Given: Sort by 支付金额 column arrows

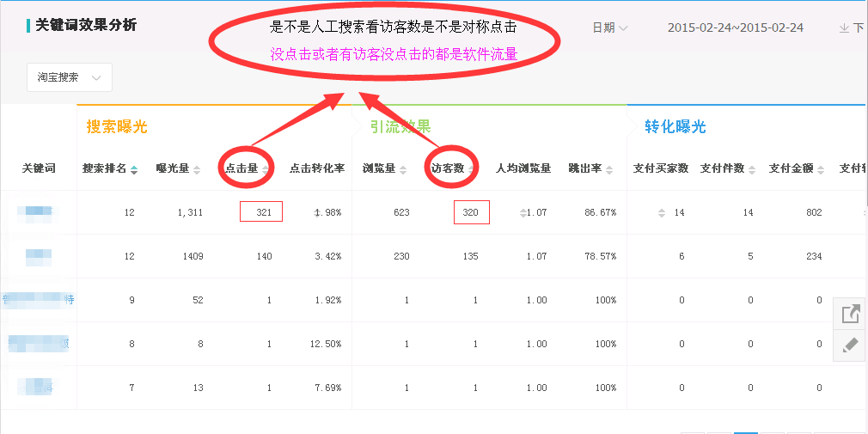Looking at the screenshot, I should (821, 169).
